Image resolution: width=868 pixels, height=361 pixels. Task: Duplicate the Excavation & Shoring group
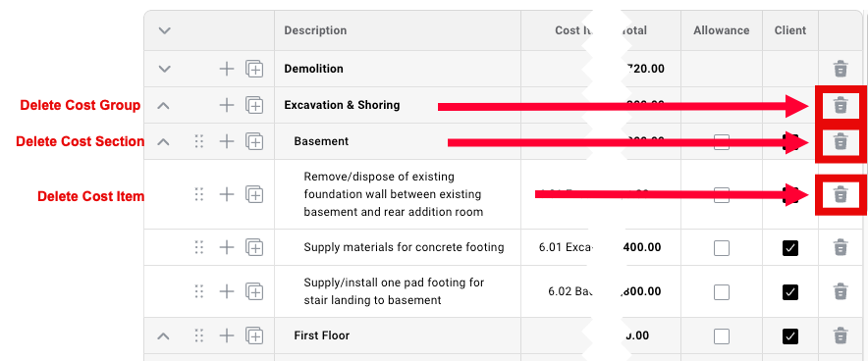pos(254,105)
